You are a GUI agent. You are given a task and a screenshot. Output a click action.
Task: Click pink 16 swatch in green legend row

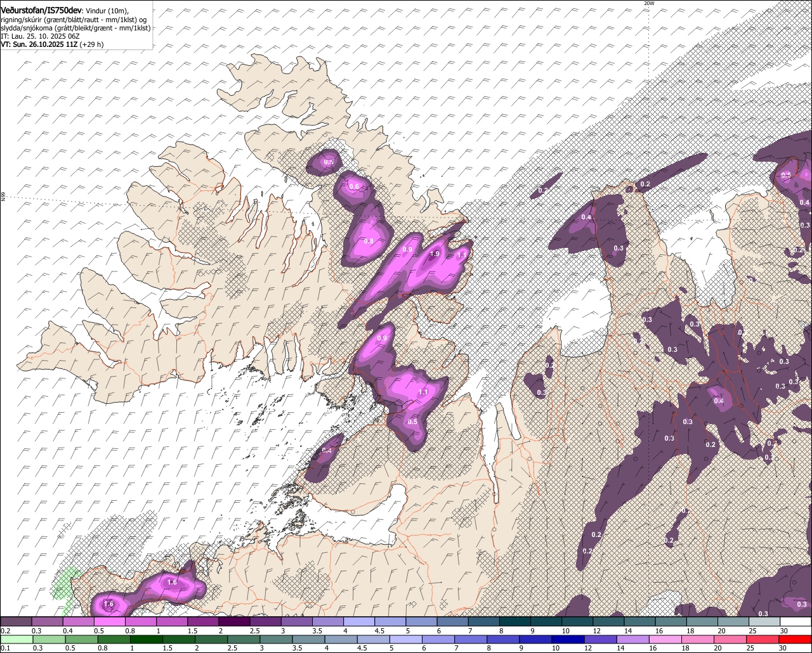pos(665,639)
